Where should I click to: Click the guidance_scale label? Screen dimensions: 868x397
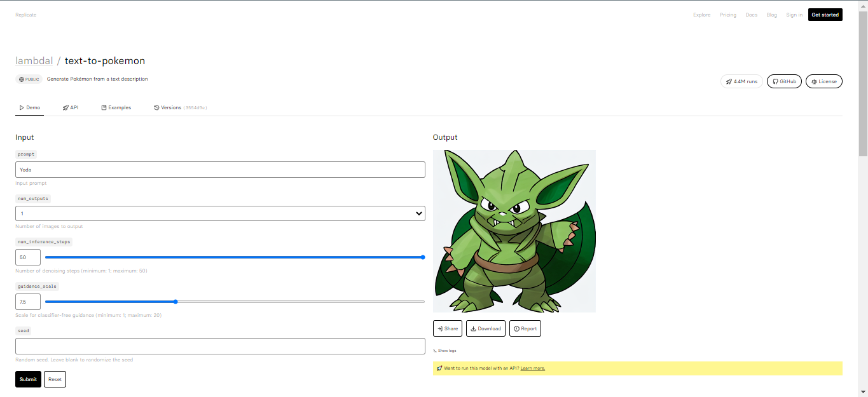(x=38, y=286)
